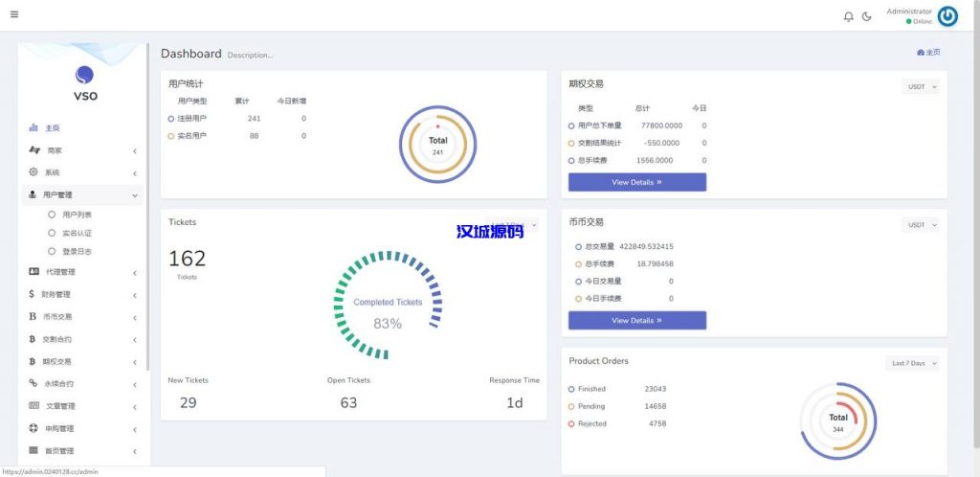The image size is (980, 477).
Task: Click the 币币交易 B icon
Action: (33, 316)
